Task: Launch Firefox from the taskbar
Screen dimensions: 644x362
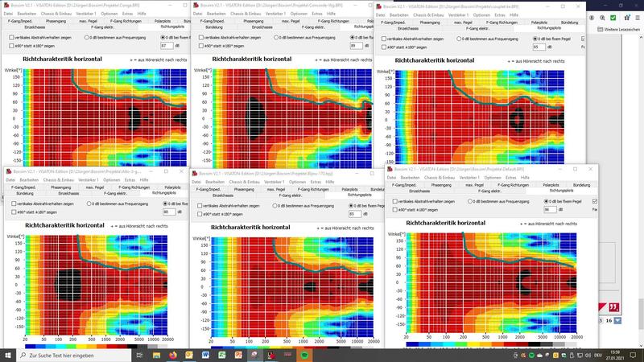Action: click(x=173, y=355)
